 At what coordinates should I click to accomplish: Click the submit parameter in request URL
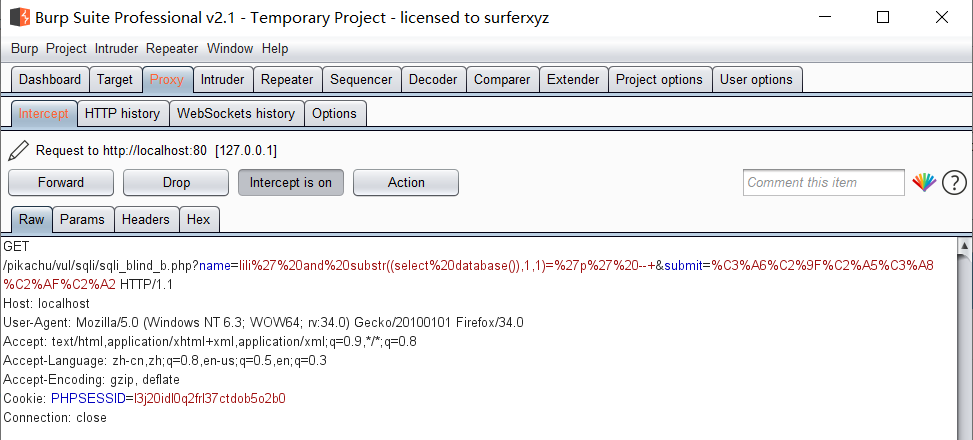pos(683,266)
